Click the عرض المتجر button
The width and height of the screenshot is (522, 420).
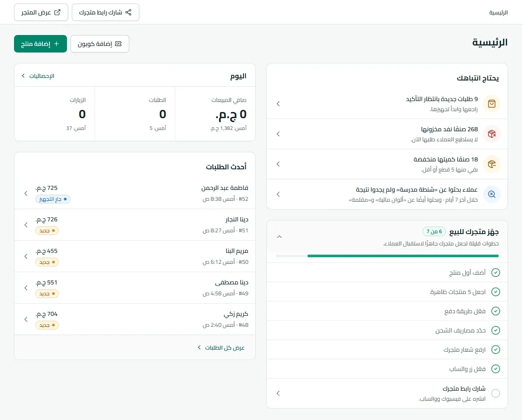click(x=41, y=12)
